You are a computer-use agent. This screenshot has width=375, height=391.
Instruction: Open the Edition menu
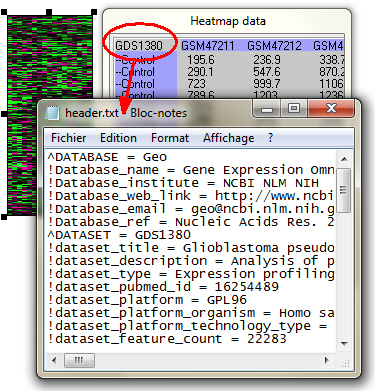click(x=118, y=138)
